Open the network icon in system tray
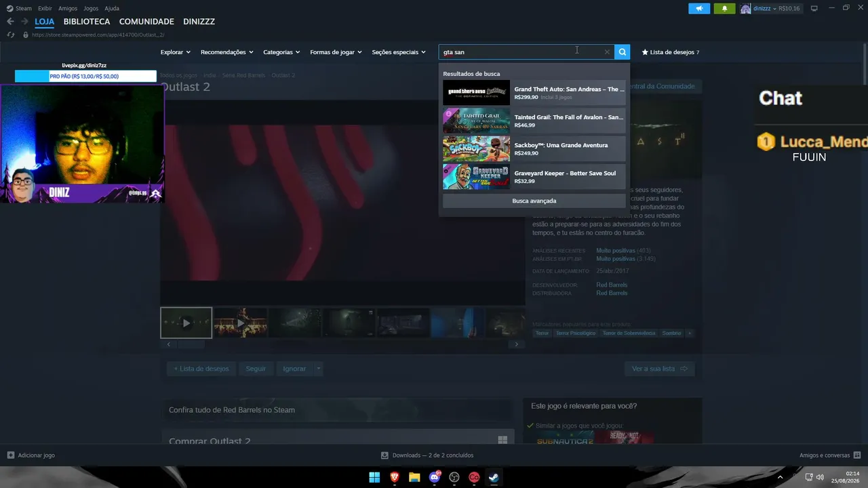This screenshot has height=488, width=868. pos(809,477)
